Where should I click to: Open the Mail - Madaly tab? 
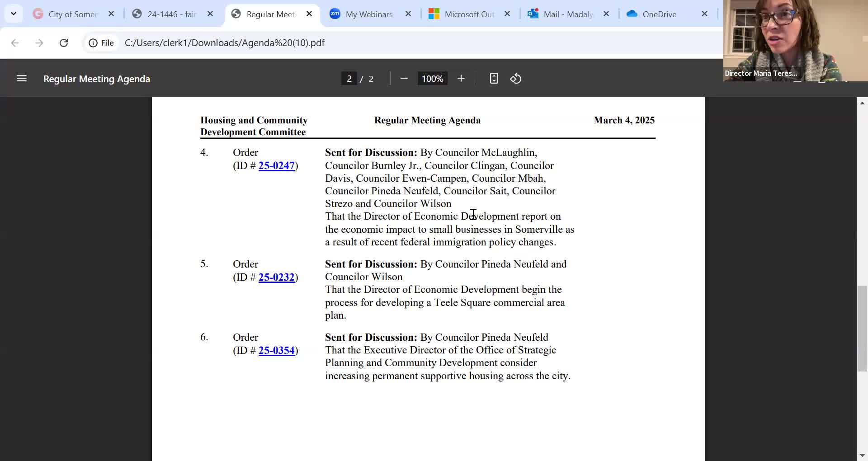pos(568,14)
